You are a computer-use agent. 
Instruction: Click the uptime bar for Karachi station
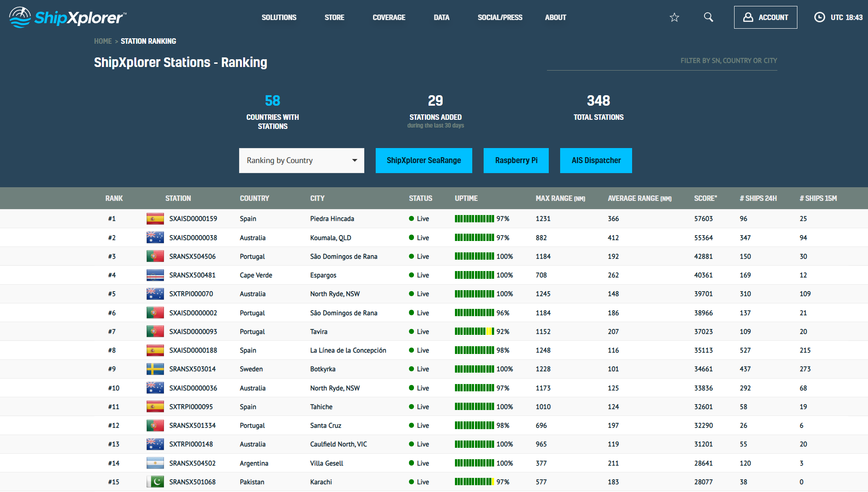click(x=475, y=482)
